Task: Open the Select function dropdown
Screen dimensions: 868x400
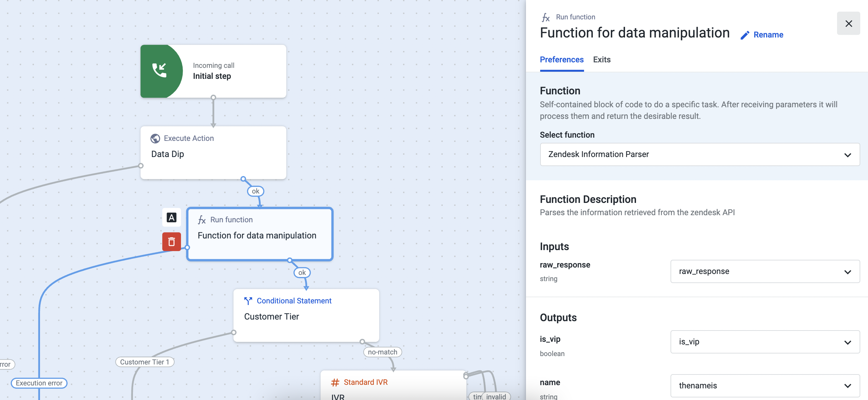Action: pos(700,154)
